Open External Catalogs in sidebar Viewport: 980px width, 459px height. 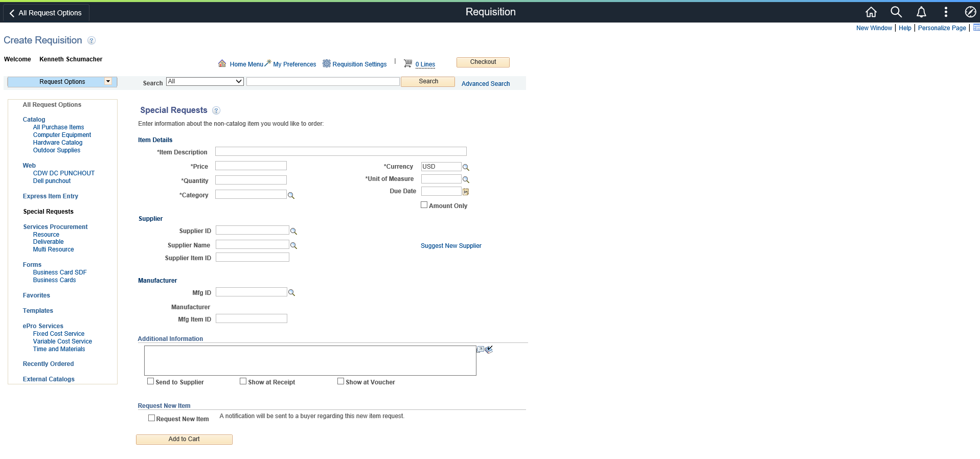point(49,379)
